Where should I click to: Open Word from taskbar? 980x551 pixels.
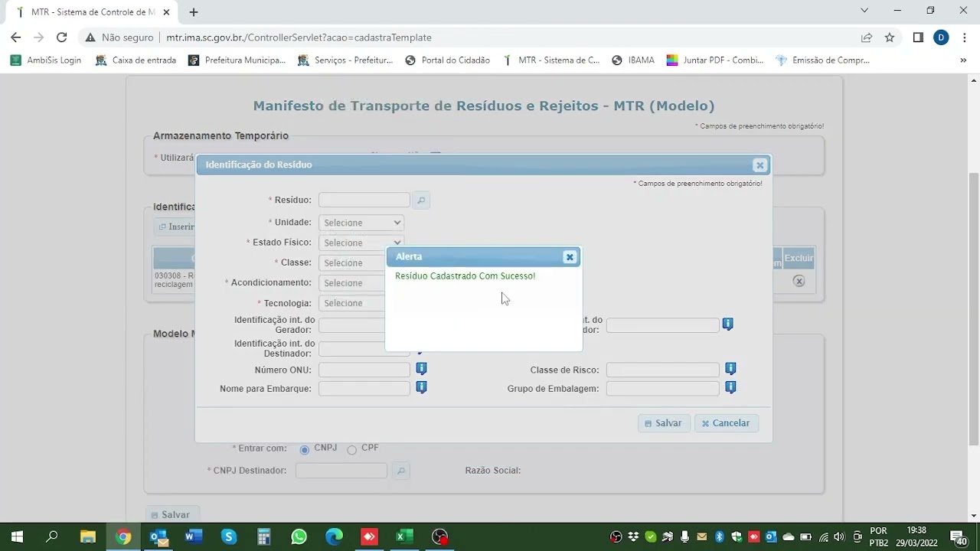(194, 536)
